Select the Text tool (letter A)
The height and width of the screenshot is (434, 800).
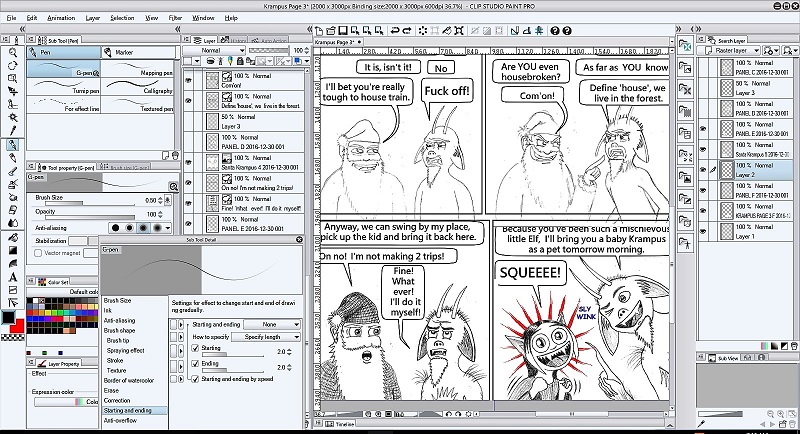click(x=13, y=277)
